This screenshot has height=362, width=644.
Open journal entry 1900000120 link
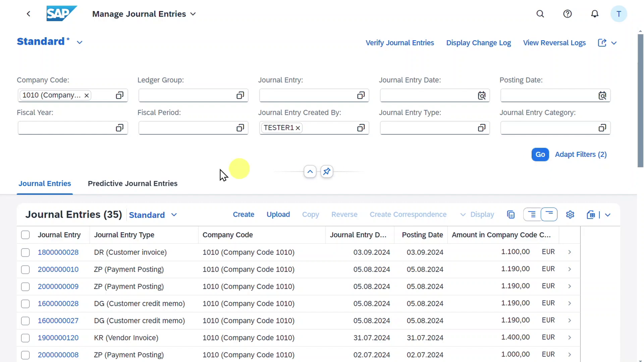[x=58, y=338]
